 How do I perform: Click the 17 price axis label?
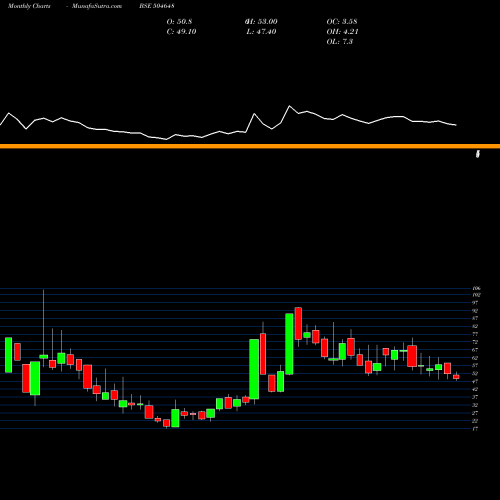[475, 429]
